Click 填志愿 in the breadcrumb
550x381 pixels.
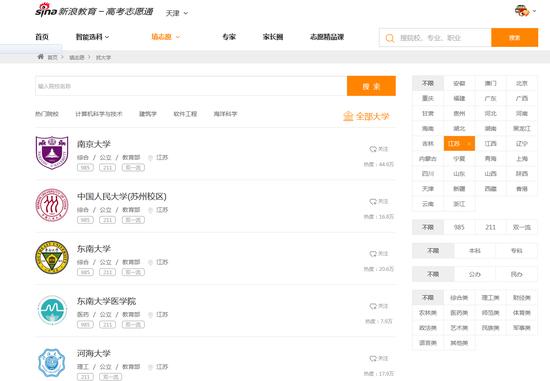click(x=76, y=58)
